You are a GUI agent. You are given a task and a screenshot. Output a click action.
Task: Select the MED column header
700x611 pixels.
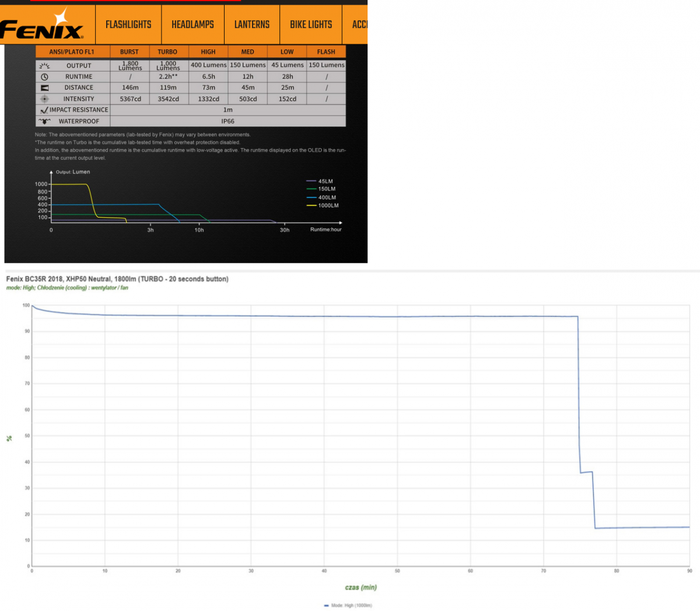click(x=248, y=52)
